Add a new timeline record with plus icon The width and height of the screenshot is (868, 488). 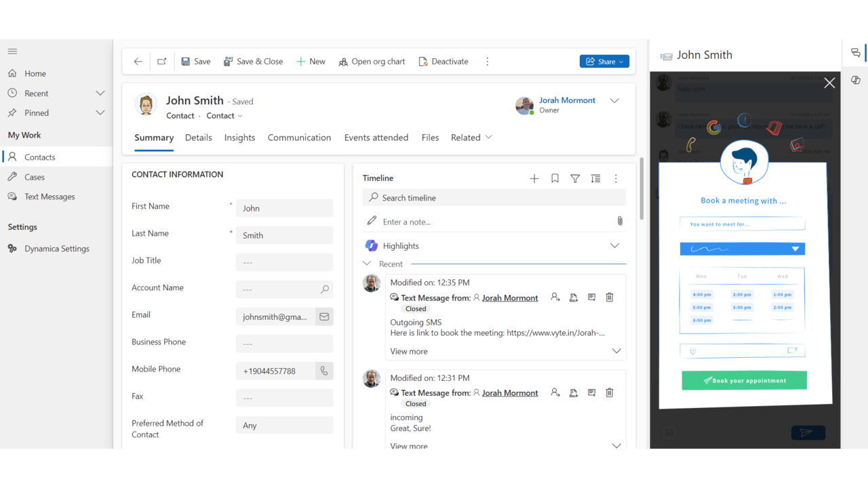click(534, 178)
